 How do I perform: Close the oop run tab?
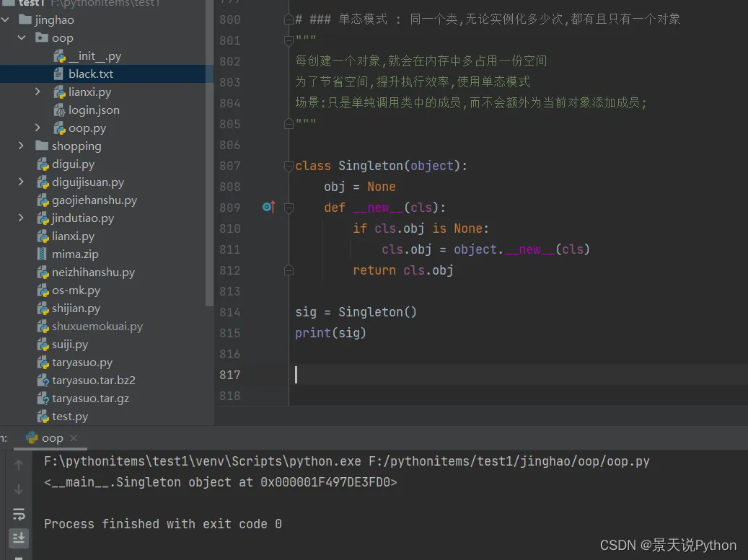click(74, 437)
